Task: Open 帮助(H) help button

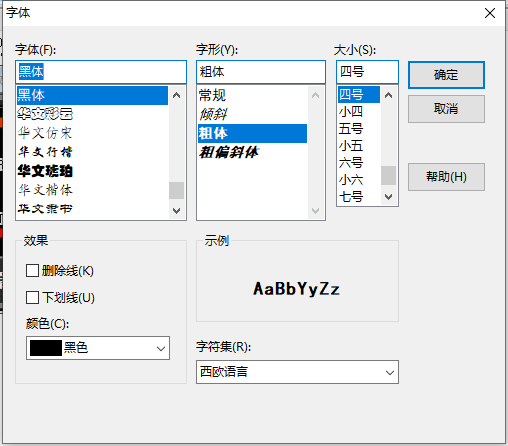Action: click(446, 177)
